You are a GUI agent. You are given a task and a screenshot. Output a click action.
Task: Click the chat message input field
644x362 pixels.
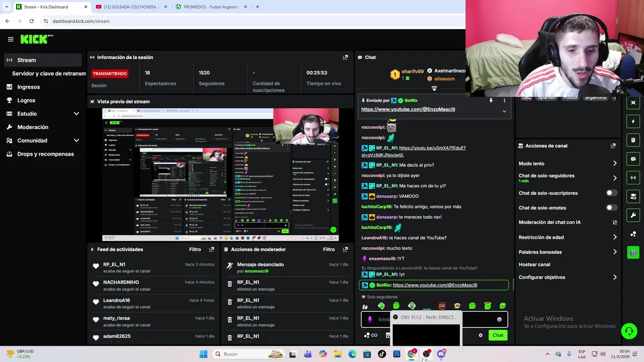pos(434,319)
